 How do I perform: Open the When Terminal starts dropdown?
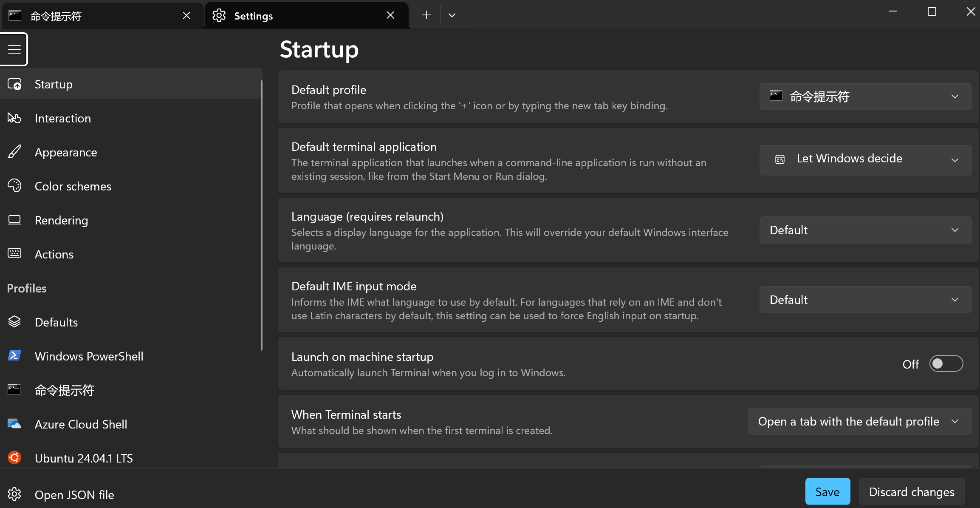click(x=859, y=422)
